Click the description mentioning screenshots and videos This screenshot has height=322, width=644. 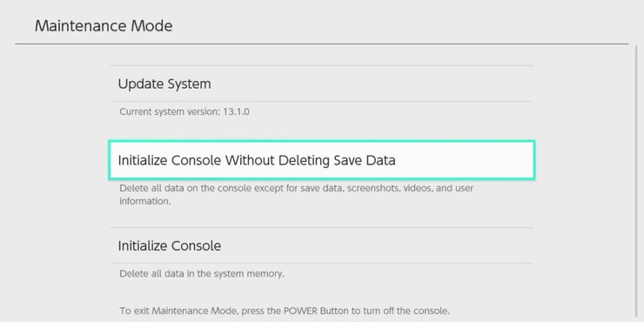point(296,195)
